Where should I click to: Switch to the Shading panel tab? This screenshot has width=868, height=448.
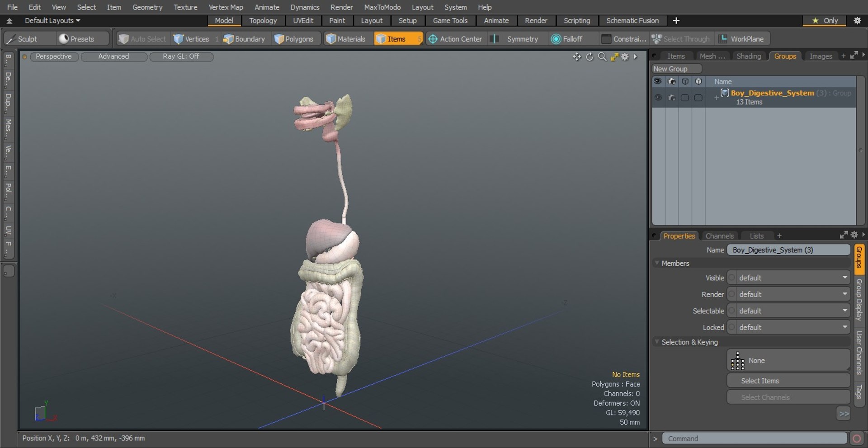click(x=749, y=56)
